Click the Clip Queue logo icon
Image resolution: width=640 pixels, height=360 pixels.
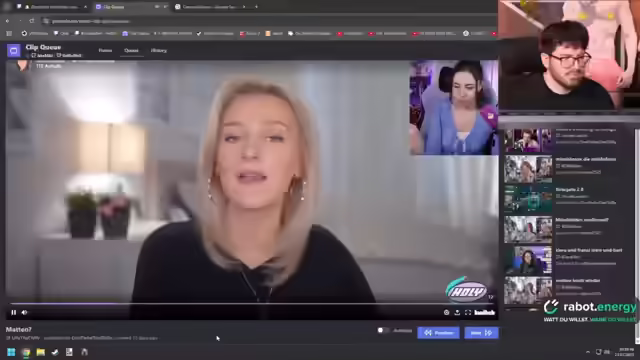(x=13, y=51)
